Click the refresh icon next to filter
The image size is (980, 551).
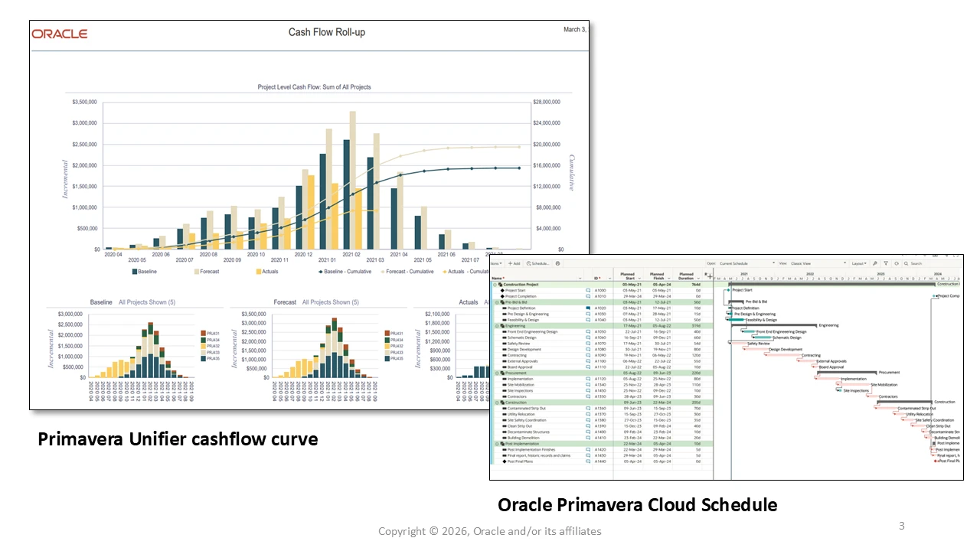click(897, 263)
